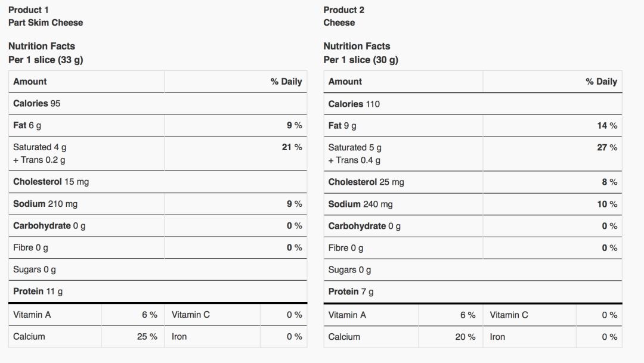Click Product 2 Calories 110 row
The width and height of the screenshot is (644, 363).
[x=473, y=104]
